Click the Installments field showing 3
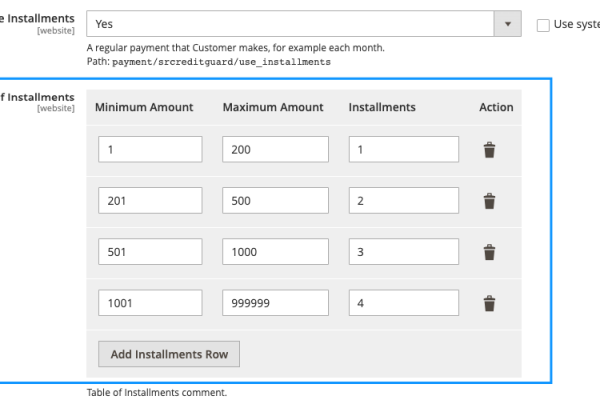The image size is (600, 400). [x=404, y=253]
